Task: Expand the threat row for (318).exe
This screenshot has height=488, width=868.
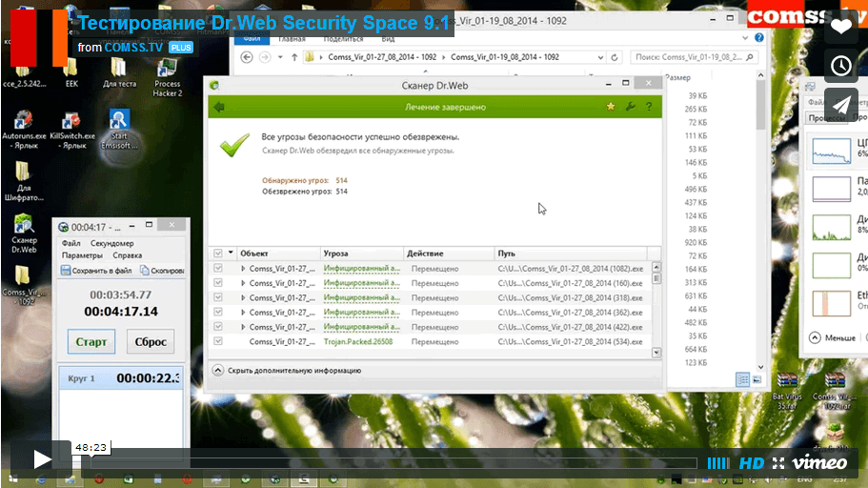Action: point(242,298)
